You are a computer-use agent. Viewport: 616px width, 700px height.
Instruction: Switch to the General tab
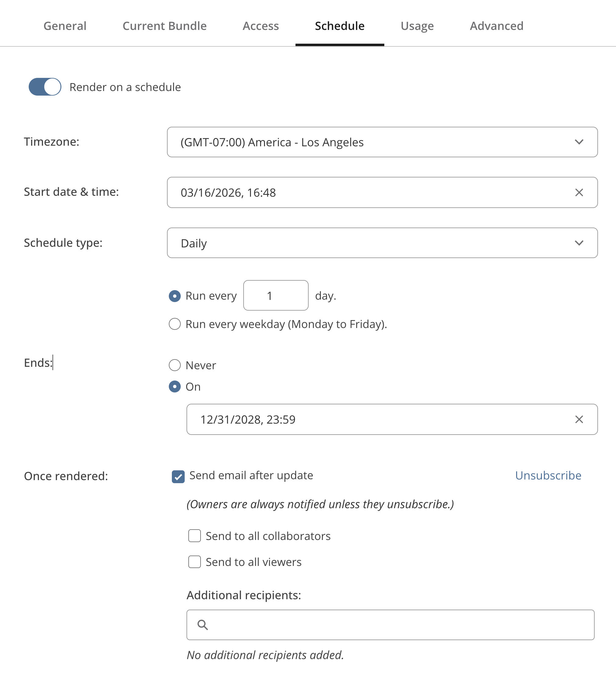[x=65, y=26]
